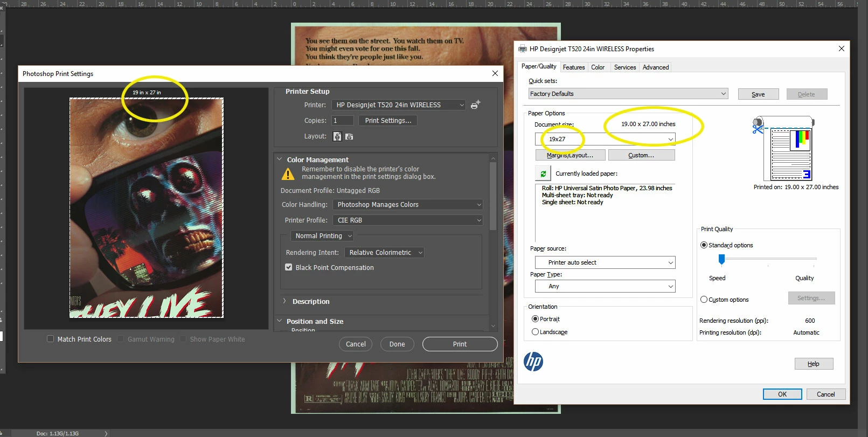The width and height of the screenshot is (868, 437).
Task: Save the quick set
Action: (x=758, y=94)
